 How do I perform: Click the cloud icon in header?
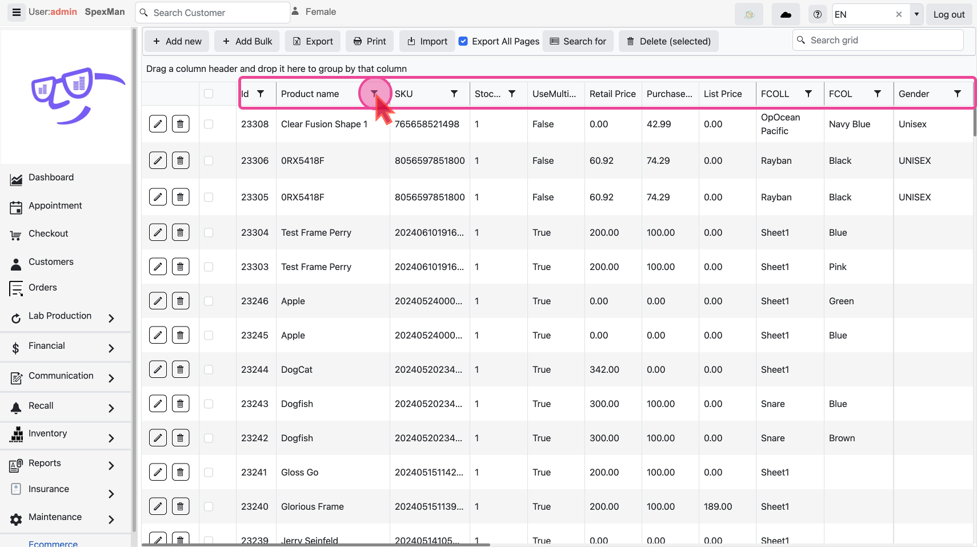[786, 14]
